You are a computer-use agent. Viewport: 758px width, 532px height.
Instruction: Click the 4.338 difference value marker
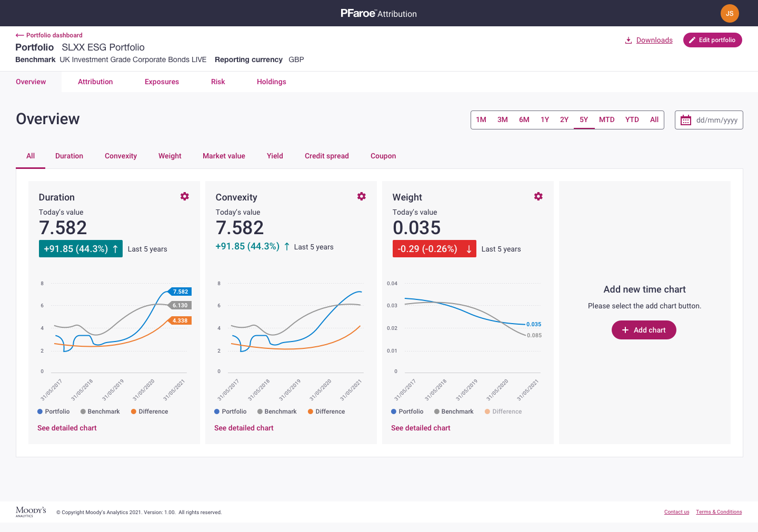179,320
